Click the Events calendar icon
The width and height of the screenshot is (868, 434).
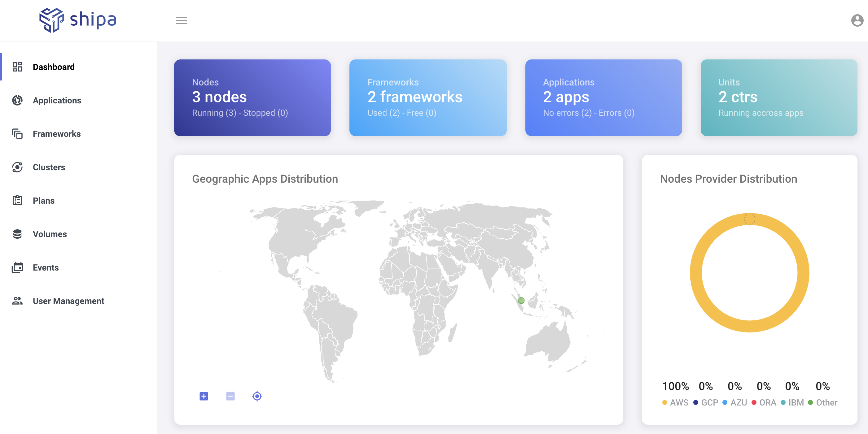(x=17, y=267)
